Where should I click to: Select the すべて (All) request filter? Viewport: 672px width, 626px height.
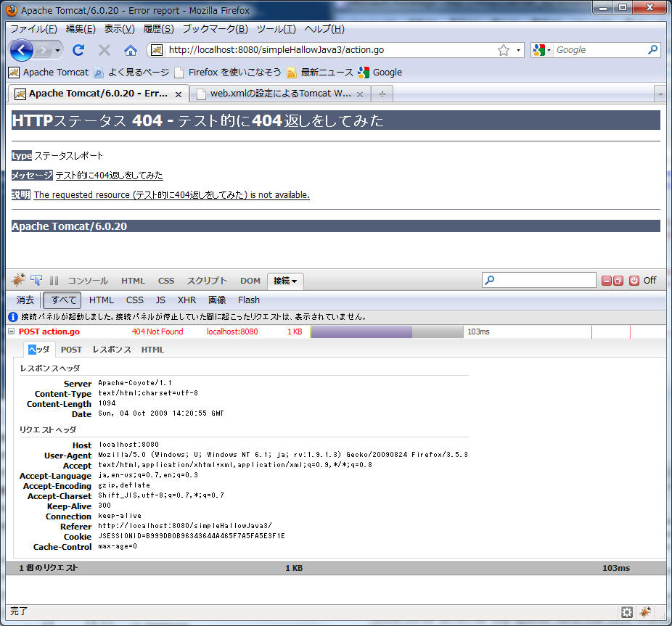[x=62, y=300]
